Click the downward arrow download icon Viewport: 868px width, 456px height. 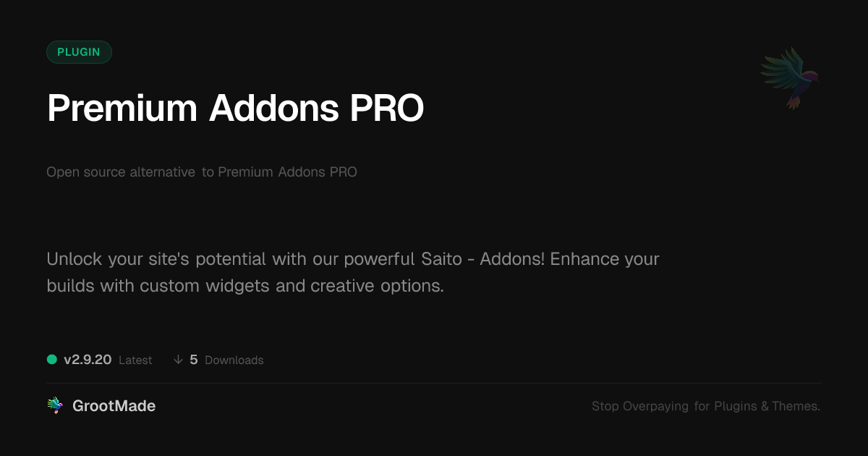pyautogui.click(x=178, y=360)
